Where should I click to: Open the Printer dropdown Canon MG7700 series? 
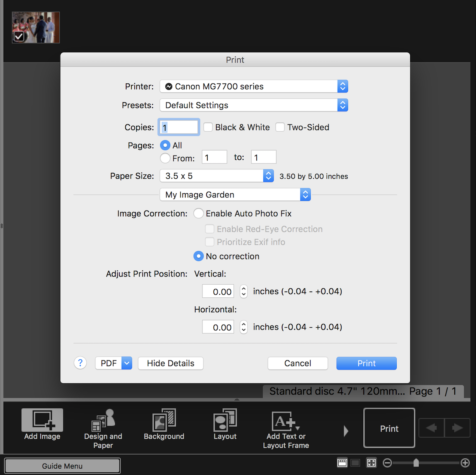tap(254, 86)
